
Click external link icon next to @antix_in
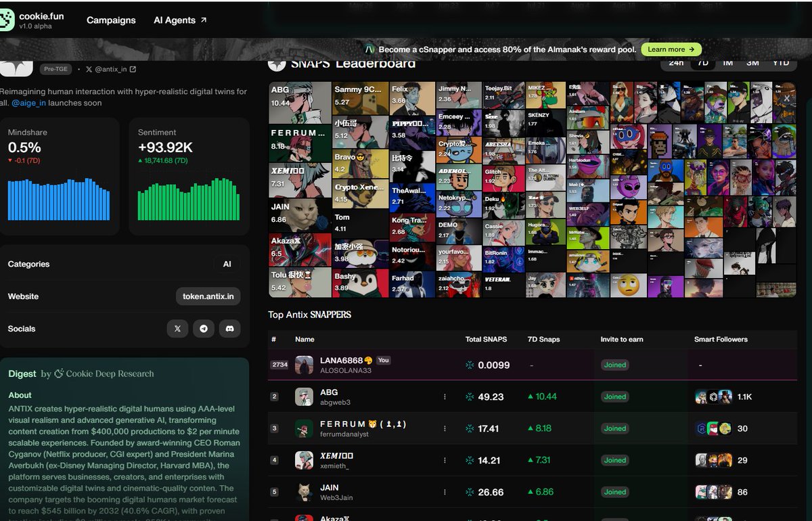(x=133, y=69)
